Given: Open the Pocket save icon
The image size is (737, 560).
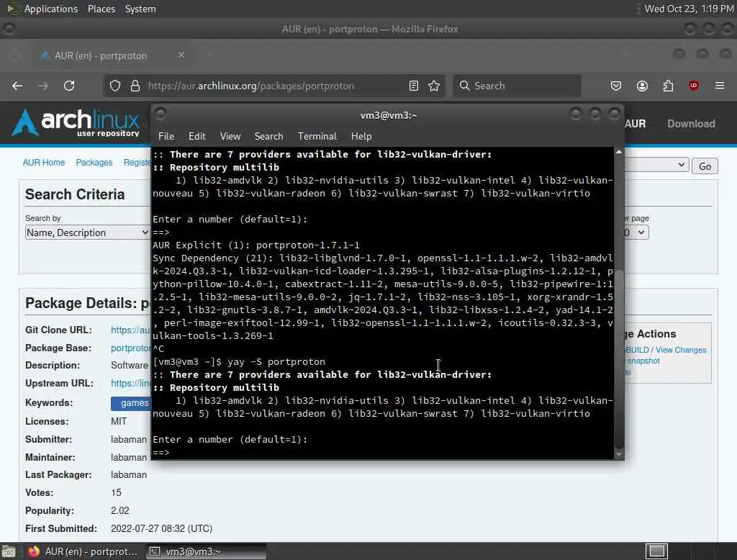Looking at the screenshot, I should [x=616, y=86].
